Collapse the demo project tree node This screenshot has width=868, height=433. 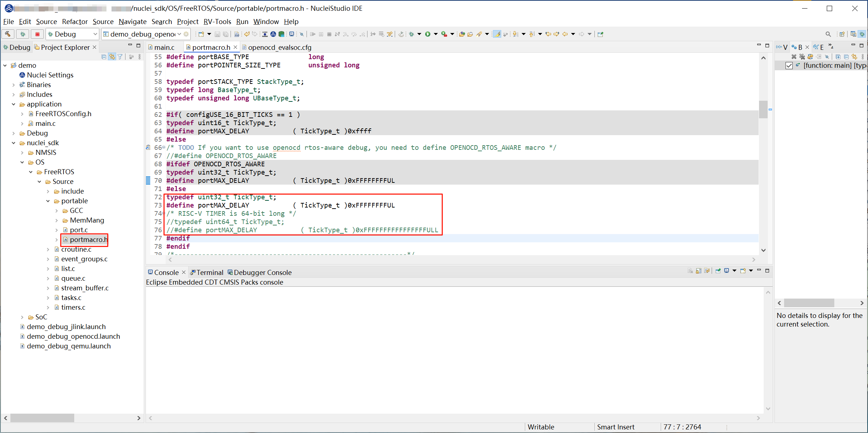tap(5, 65)
